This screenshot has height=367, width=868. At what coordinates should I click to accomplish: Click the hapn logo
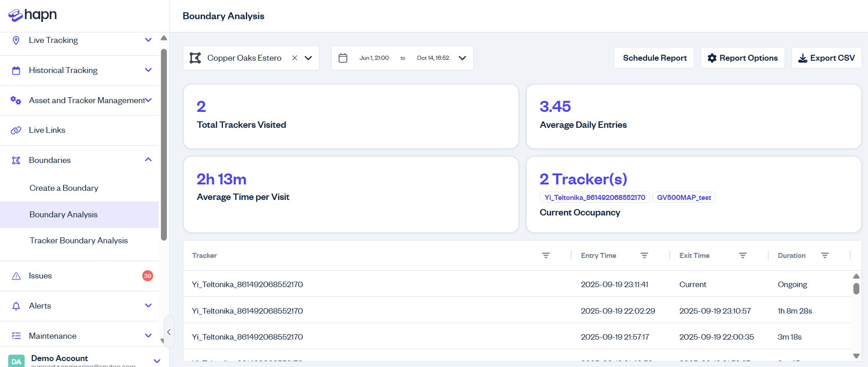(33, 15)
